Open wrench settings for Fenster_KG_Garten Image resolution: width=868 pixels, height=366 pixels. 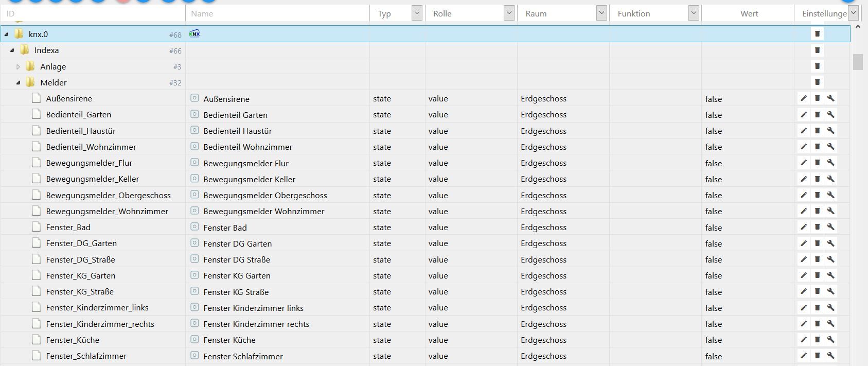click(830, 275)
